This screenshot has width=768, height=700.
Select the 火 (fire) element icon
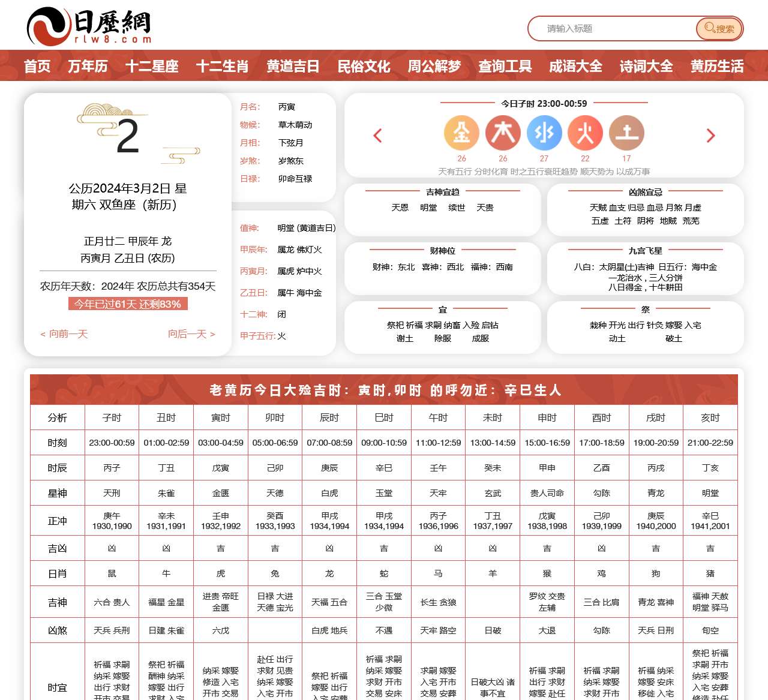click(x=586, y=133)
